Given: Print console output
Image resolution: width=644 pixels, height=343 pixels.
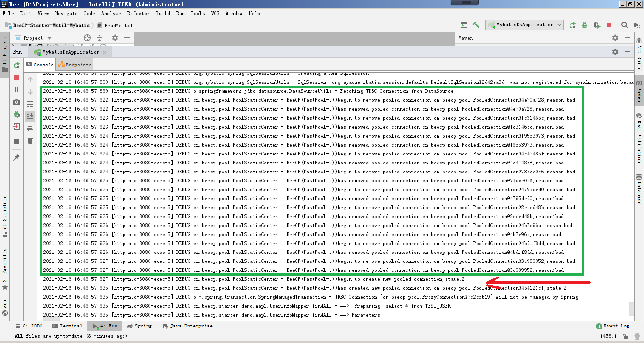Looking at the screenshot, I should [x=30, y=129].
